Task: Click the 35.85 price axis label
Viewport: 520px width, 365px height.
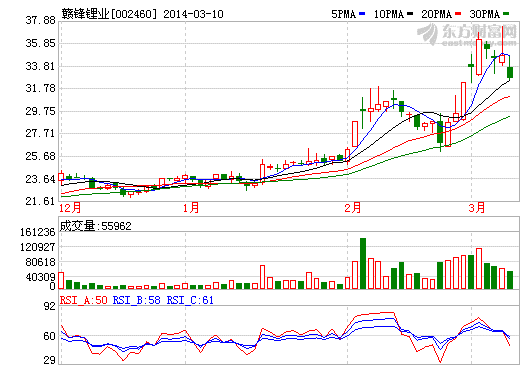Action: pos(40,43)
